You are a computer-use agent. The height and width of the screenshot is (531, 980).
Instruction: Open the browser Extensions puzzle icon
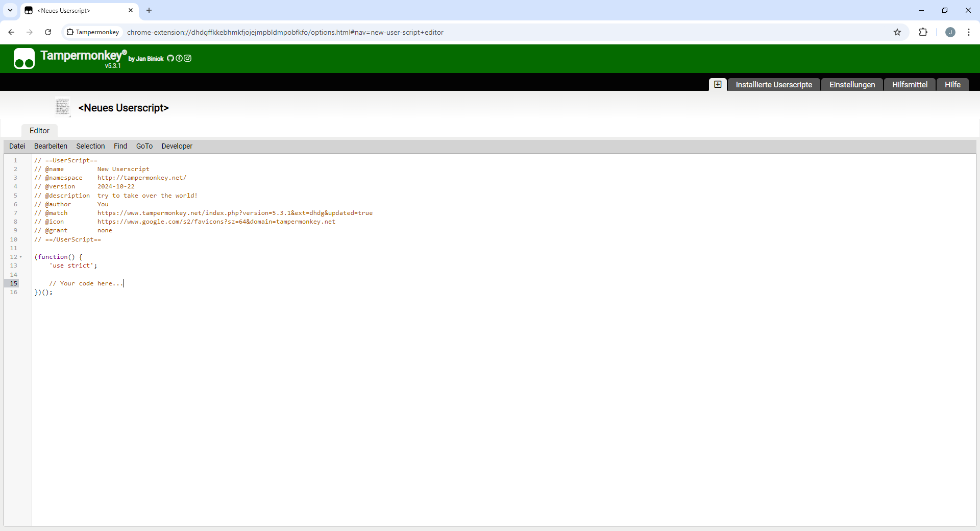point(923,32)
